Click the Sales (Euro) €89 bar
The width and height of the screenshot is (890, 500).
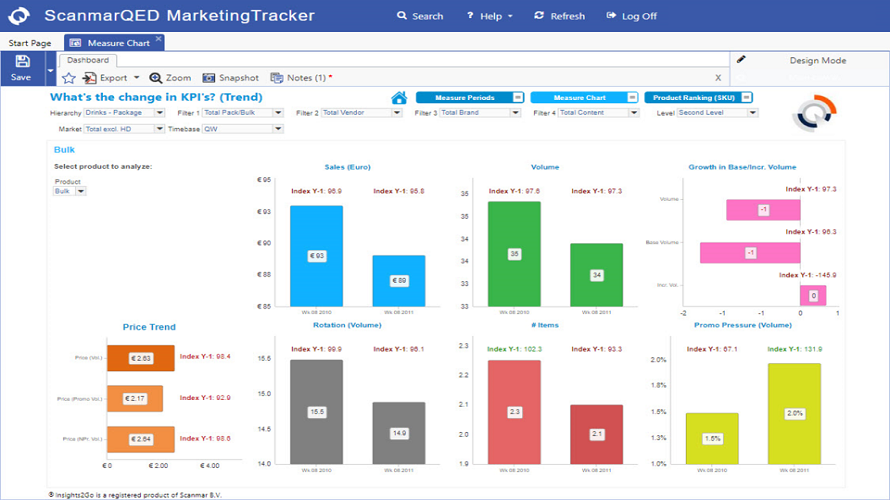coord(399,281)
